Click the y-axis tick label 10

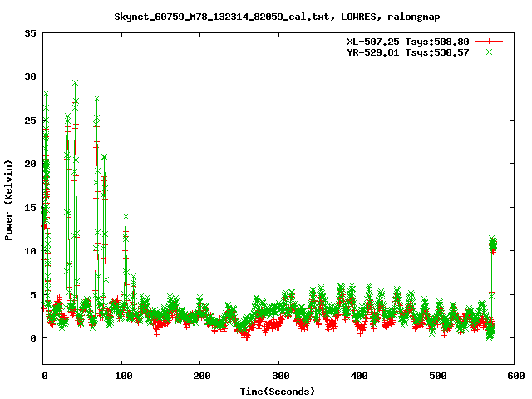pyautogui.click(x=30, y=251)
